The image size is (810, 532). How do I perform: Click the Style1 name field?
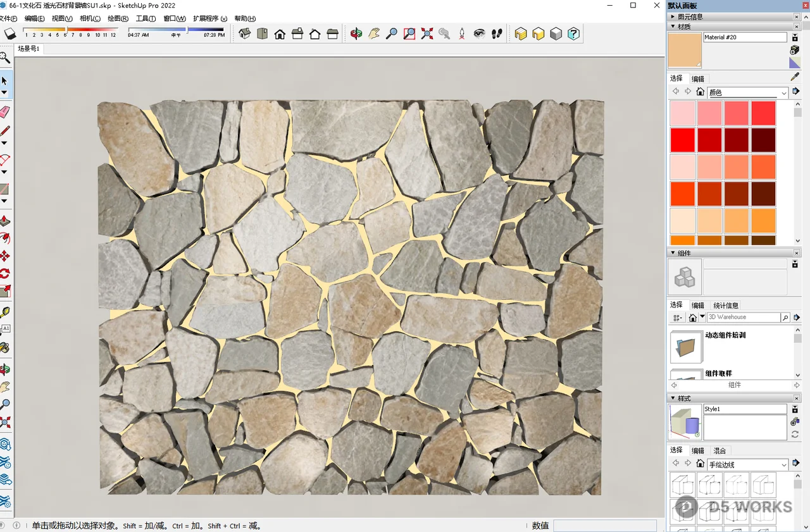pos(745,409)
